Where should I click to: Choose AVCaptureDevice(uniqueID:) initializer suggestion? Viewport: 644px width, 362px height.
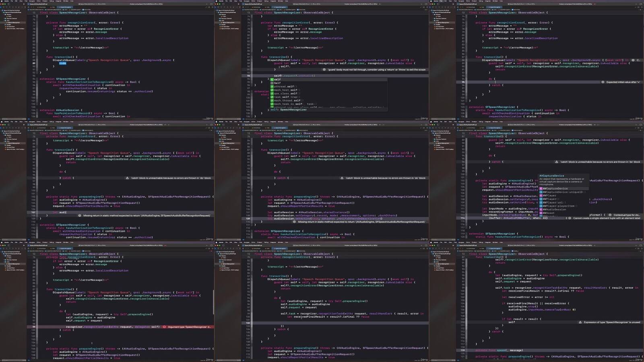pos(563,192)
